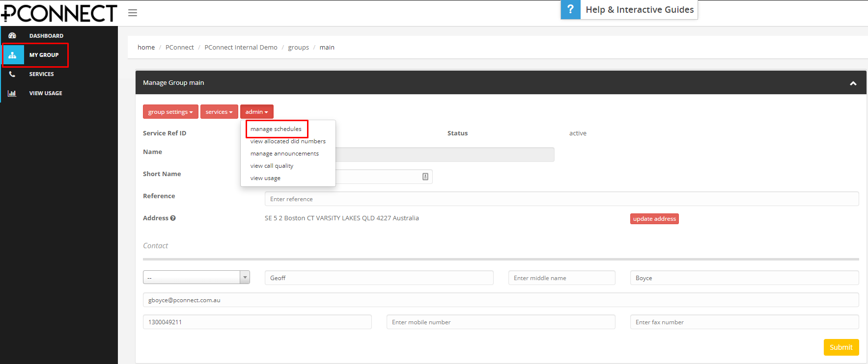Select manage schedules from admin menu
The width and height of the screenshot is (868, 364).
pos(276,129)
